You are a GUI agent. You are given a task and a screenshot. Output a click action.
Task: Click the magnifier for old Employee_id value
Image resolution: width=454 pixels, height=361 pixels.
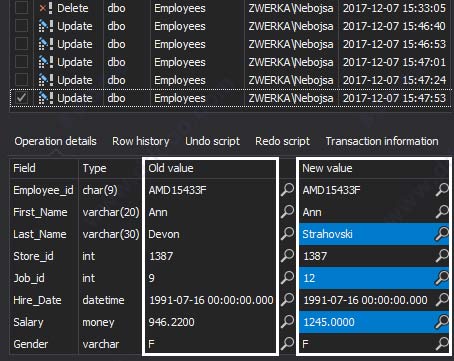click(x=287, y=190)
